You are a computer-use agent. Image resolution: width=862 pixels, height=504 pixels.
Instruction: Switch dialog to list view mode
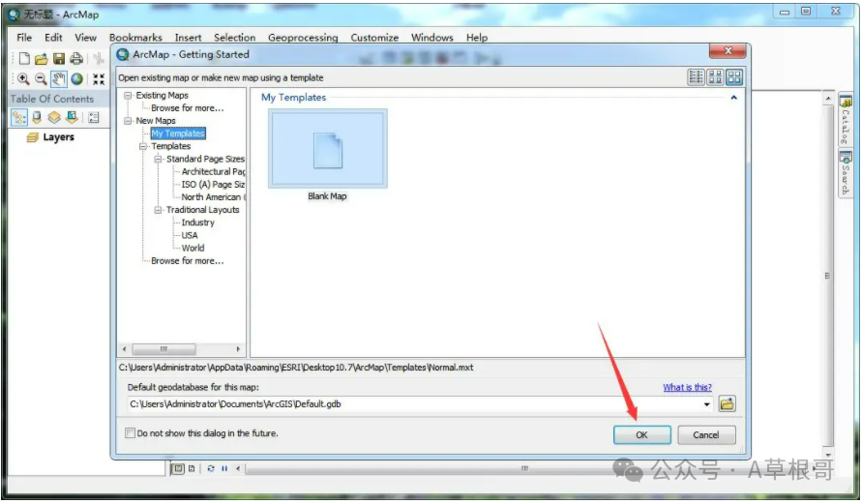click(x=696, y=77)
